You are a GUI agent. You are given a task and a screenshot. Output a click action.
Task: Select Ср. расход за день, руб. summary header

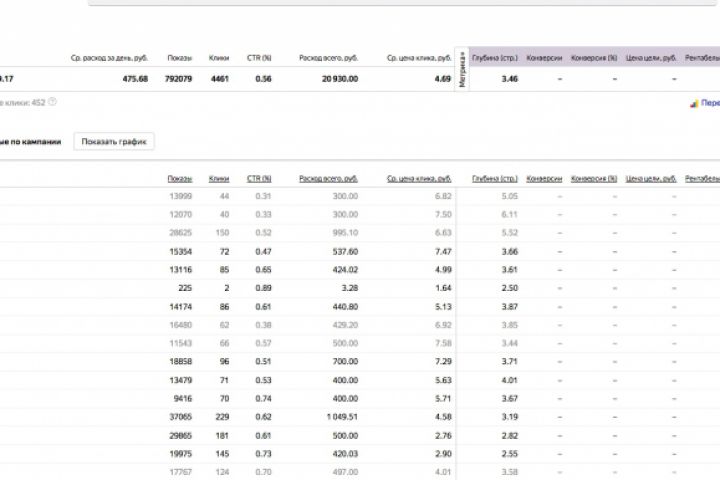pos(109,58)
